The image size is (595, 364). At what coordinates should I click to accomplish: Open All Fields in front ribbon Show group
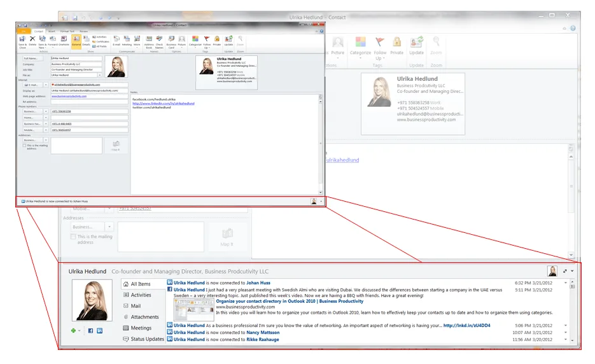click(99, 46)
